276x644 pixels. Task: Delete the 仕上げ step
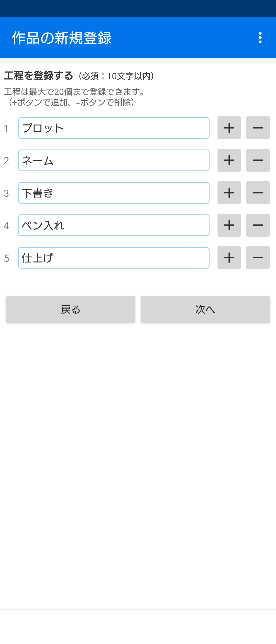[258, 258]
